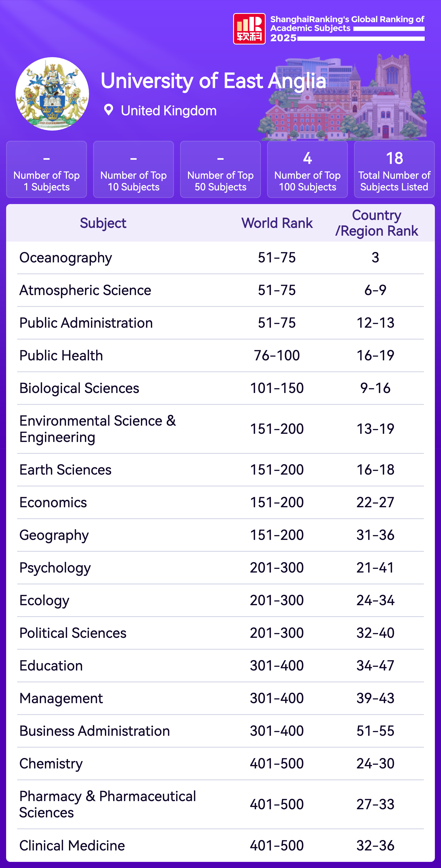The width and height of the screenshot is (441, 868).
Task: Click the Public Administration subject
Action: coord(86,323)
